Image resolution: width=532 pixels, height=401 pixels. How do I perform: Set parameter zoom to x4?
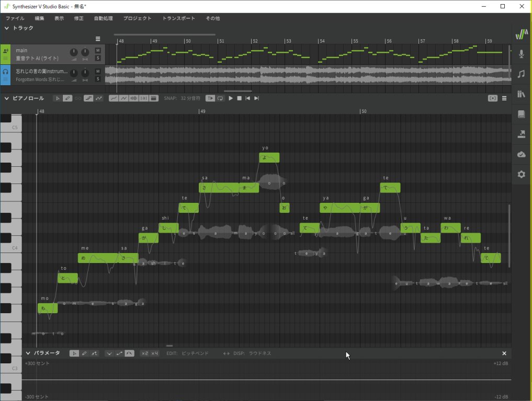click(155, 353)
